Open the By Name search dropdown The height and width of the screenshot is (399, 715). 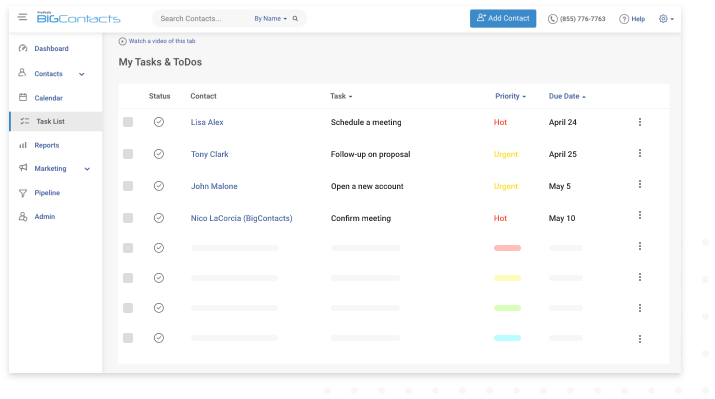point(270,19)
